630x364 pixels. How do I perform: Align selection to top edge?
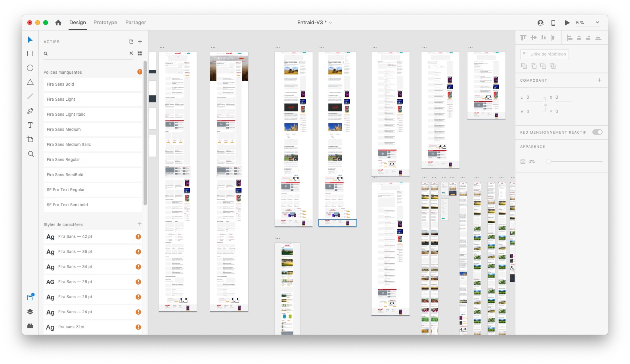(x=523, y=38)
